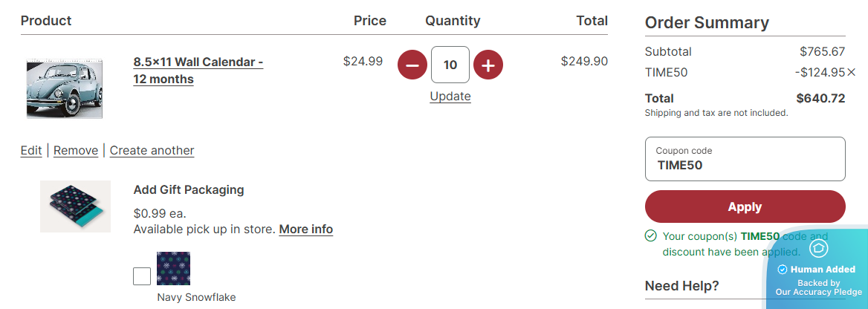Click the Edit link for the calendar
Viewport: 868px width, 309px height.
(31, 150)
